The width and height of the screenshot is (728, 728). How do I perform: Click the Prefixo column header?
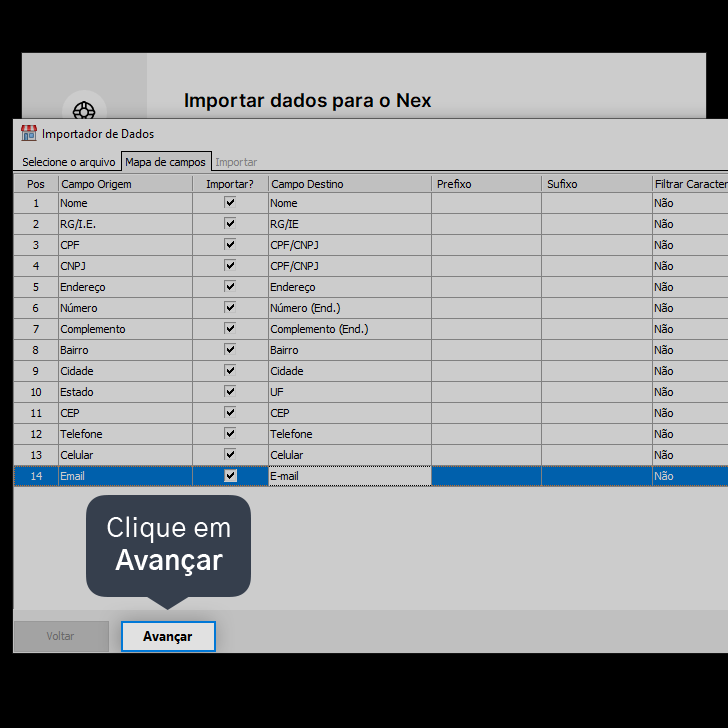(487, 184)
